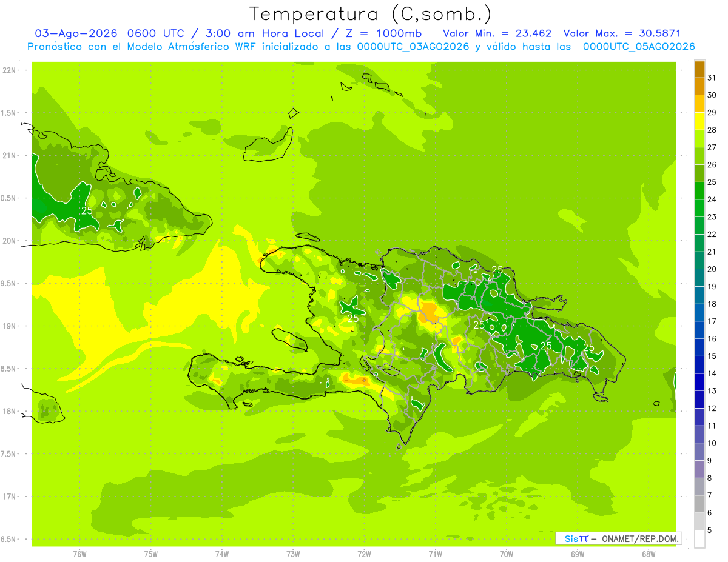728x562 pixels.
Task: Pick the green colorbar swatch between 24 and 25
Action: (x=699, y=191)
